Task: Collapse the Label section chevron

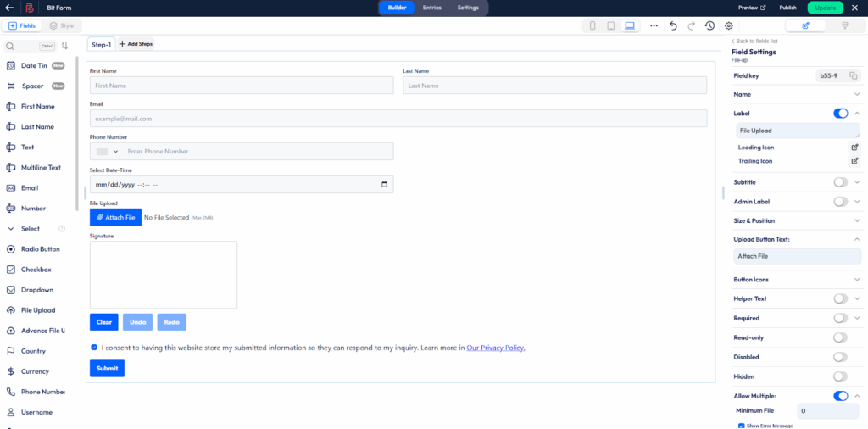Action: [x=857, y=114]
